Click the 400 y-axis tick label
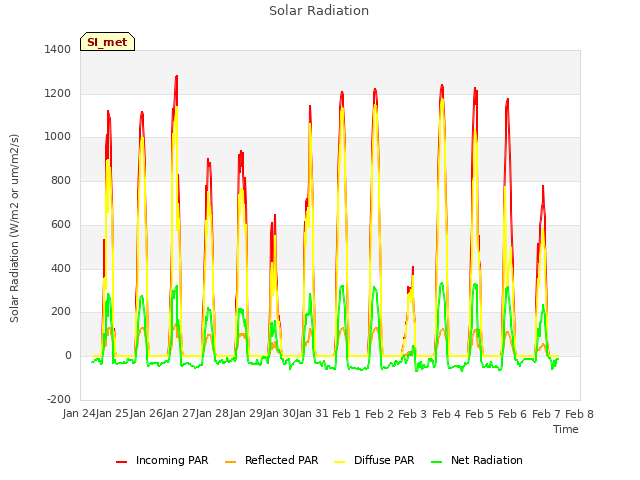The image size is (640, 480). [61, 269]
